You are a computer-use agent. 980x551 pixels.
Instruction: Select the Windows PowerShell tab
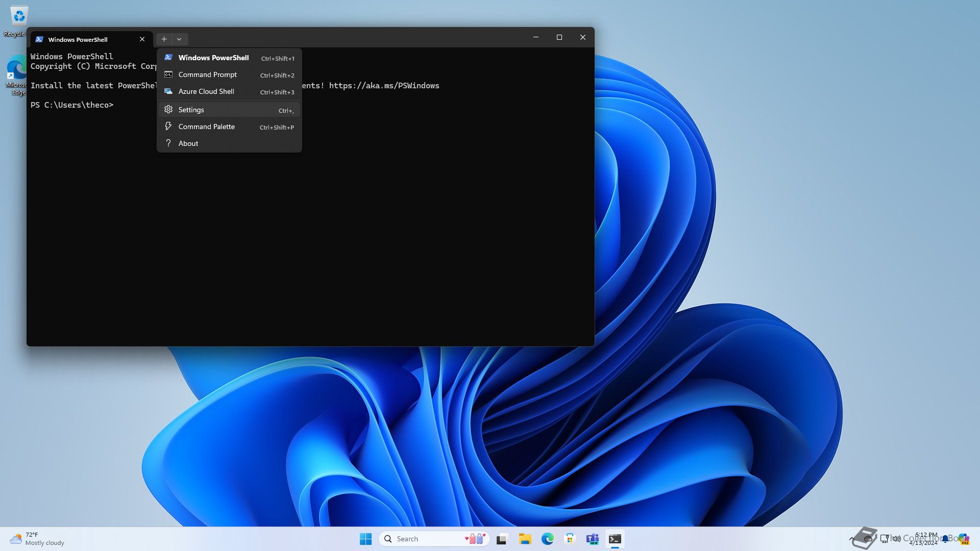pyautogui.click(x=91, y=39)
